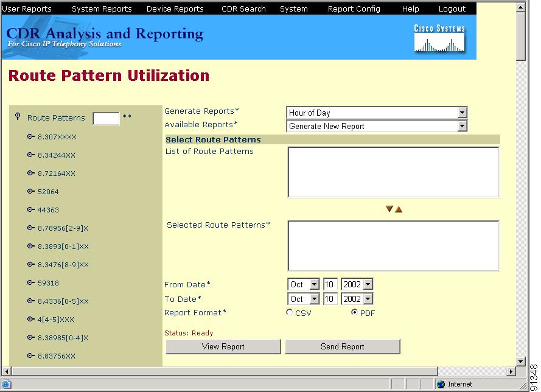Click the vertical scrollbar up arrow
The height and width of the screenshot is (392, 541).
click(521, 7)
